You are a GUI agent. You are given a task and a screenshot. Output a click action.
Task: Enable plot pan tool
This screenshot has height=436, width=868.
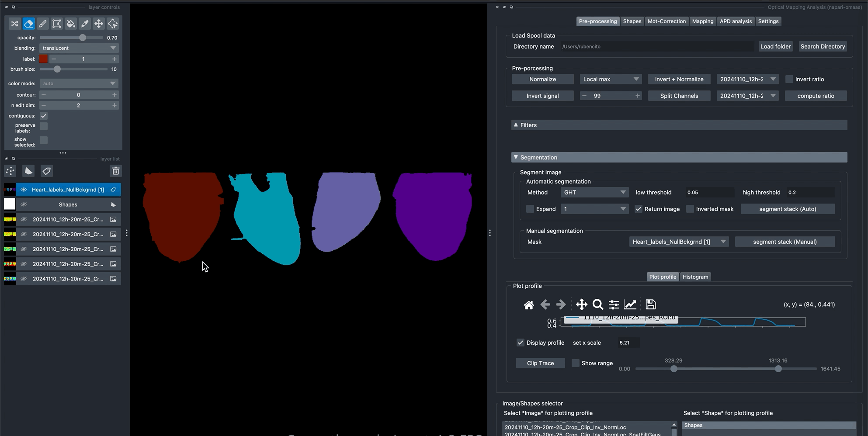(582, 305)
